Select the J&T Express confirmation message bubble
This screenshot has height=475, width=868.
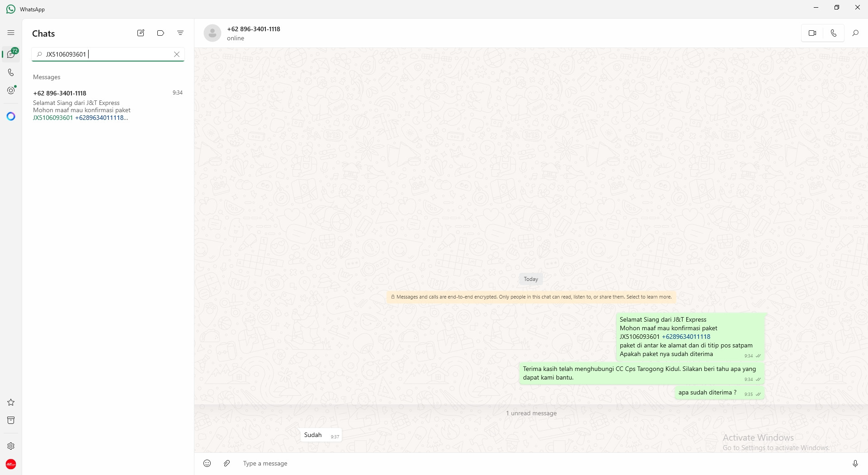tap(690, 337)
